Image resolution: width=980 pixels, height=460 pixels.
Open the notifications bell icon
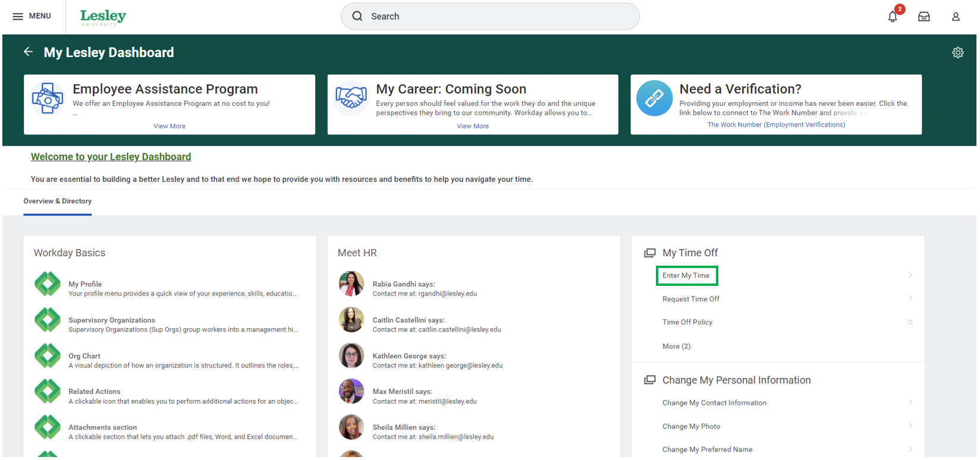click(893, 17)
